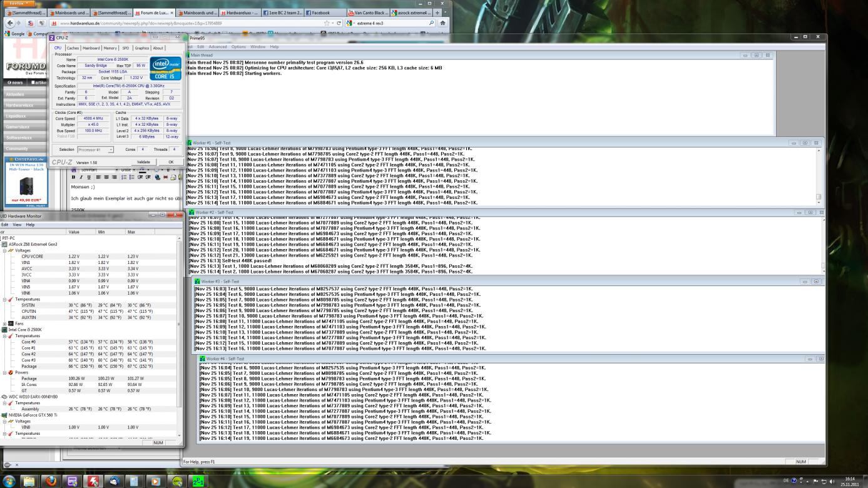The image size is (868, 488).
Task: Click the news link in forum header
Action: click(16, 82)
